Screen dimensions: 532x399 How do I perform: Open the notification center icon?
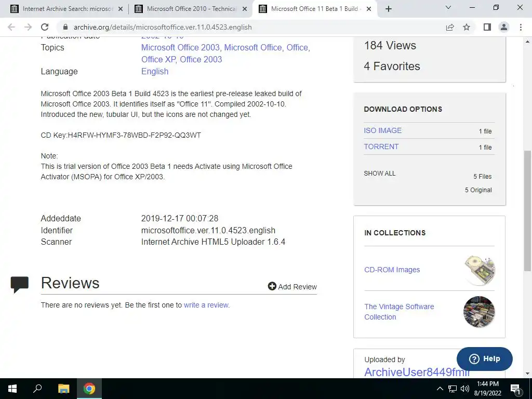click(515, 389)
